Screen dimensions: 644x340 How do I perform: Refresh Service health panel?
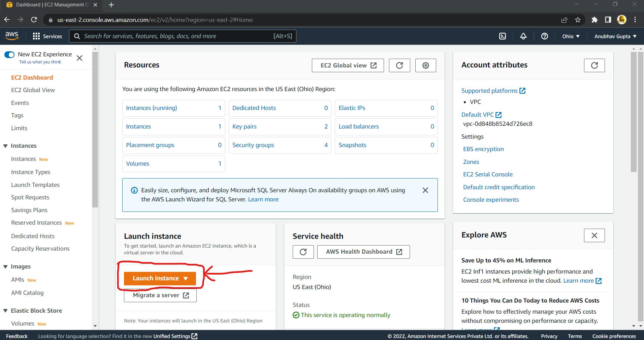(x=303, y=252)
